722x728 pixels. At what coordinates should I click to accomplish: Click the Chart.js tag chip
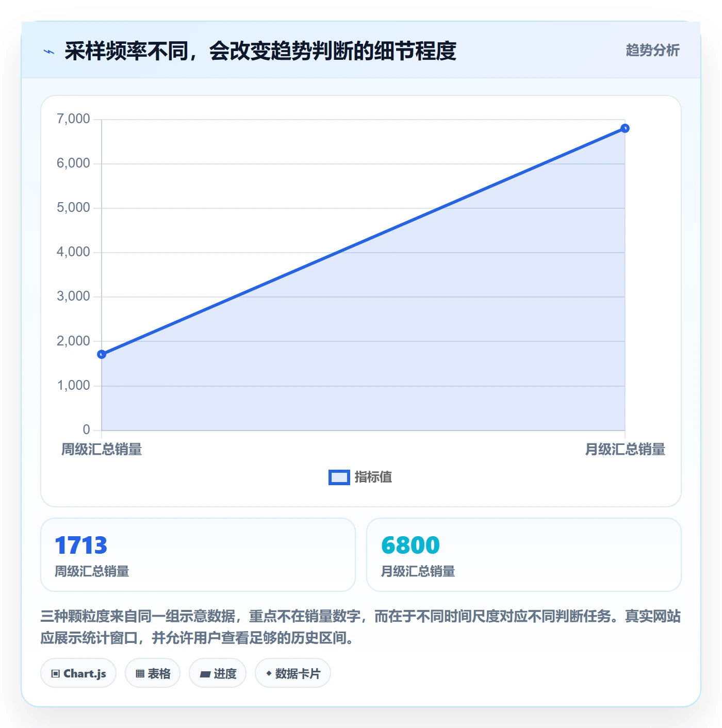coord(78,673)
